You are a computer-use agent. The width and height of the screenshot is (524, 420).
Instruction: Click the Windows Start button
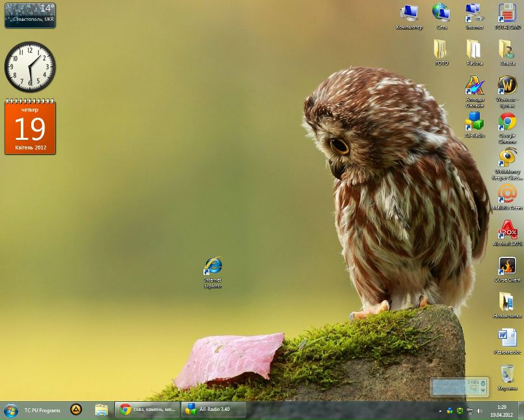click(x=11, y=410)
